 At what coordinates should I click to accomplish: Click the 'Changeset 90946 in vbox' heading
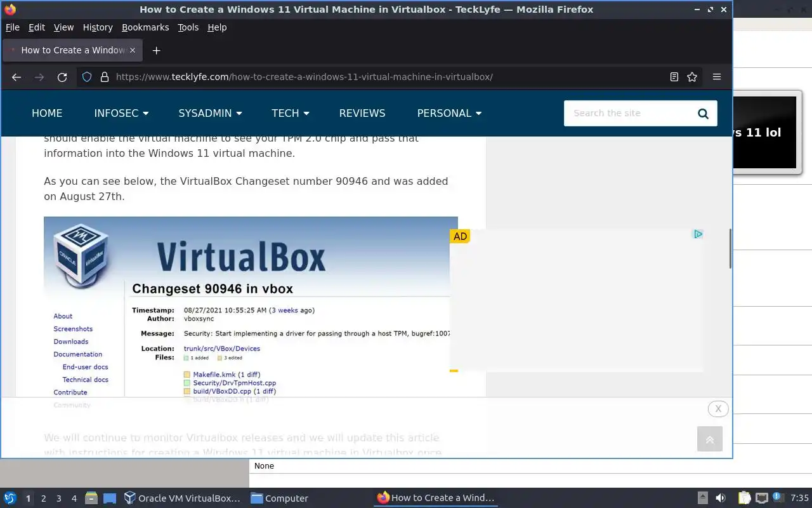point(213,289)
